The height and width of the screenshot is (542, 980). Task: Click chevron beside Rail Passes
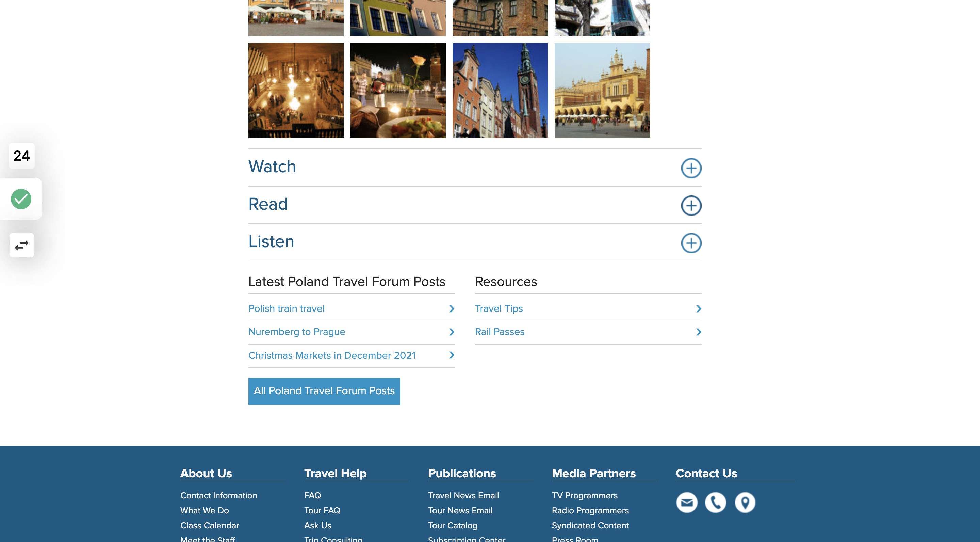[x=699, y=332]
